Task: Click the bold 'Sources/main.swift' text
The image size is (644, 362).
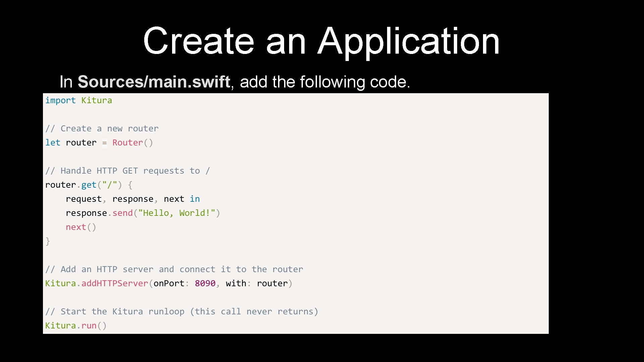Action: coord(154,82)
